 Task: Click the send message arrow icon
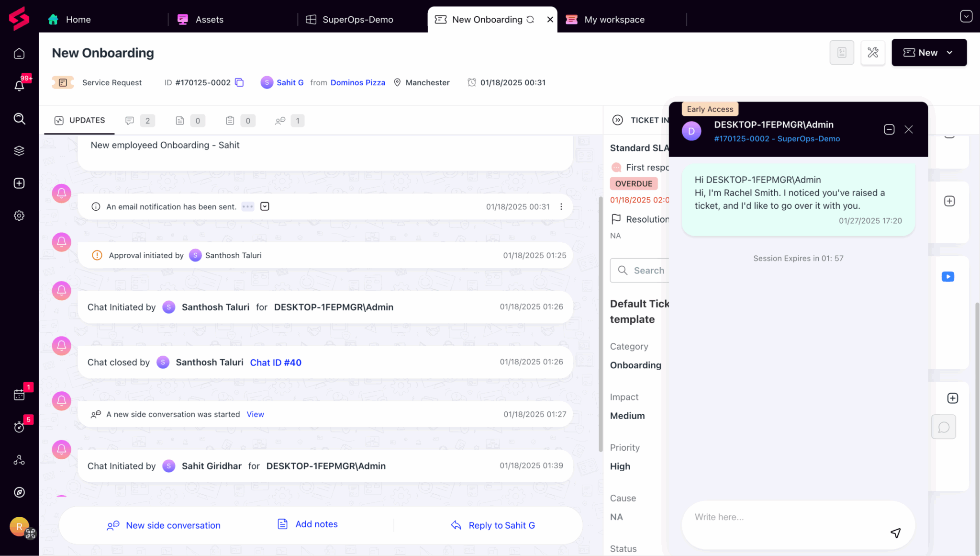tap(895, 533)
